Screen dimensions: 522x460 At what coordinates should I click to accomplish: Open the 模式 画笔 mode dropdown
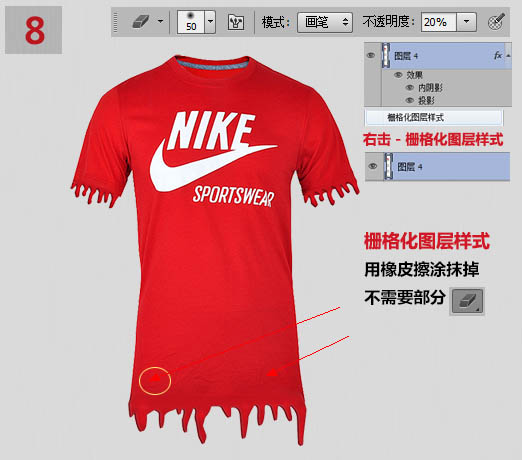click(x=325, y=22)
